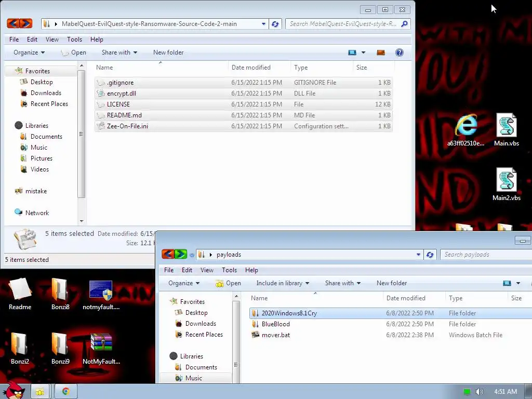
Task: Sort by Date modified in payloads window
Action: click(x=414, y=298)
